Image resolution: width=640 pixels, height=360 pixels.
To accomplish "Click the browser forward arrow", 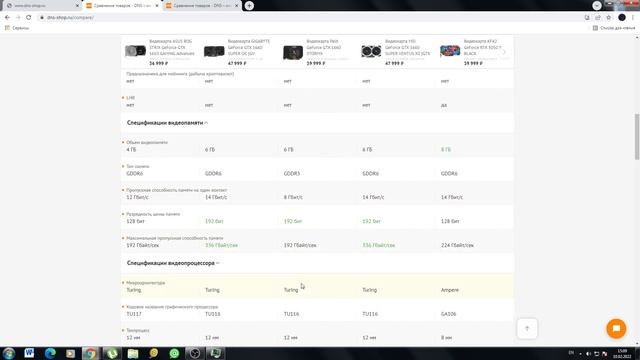I will 18,18.
